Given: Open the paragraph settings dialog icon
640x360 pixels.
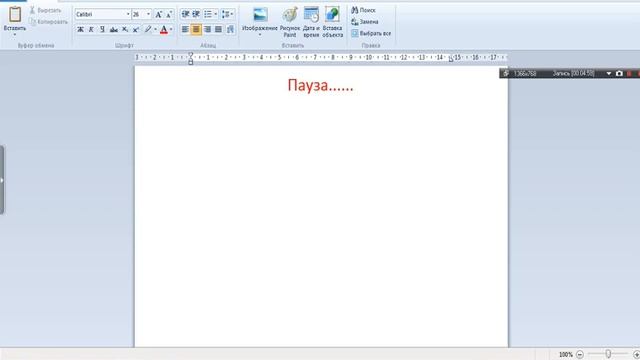Looking at the screenshot, I should 230,29.
